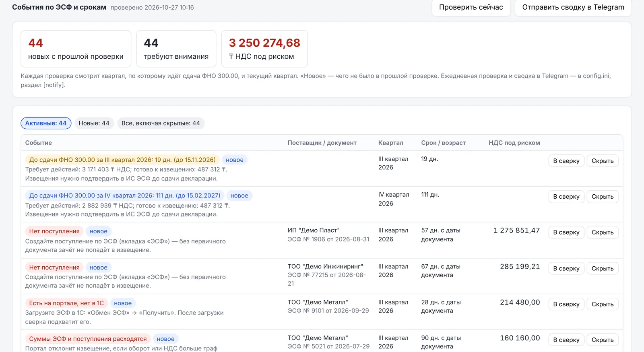The height and width of the screenshot is (352, 644).
Task: Open "В сверку" for ЭСФ № 9101 row
Action: pyautogui.click(x=566, y=305)
